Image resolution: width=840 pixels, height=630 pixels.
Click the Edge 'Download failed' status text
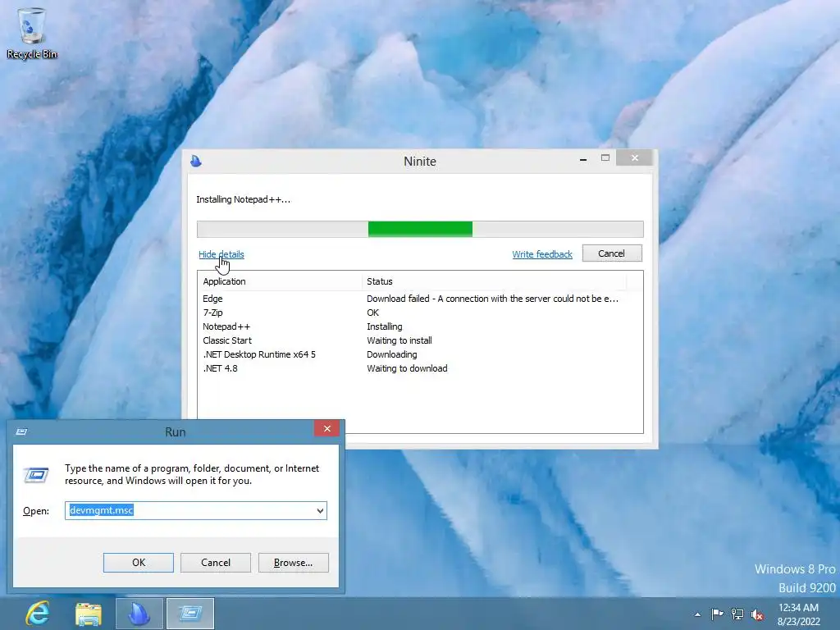pos(492,299)
